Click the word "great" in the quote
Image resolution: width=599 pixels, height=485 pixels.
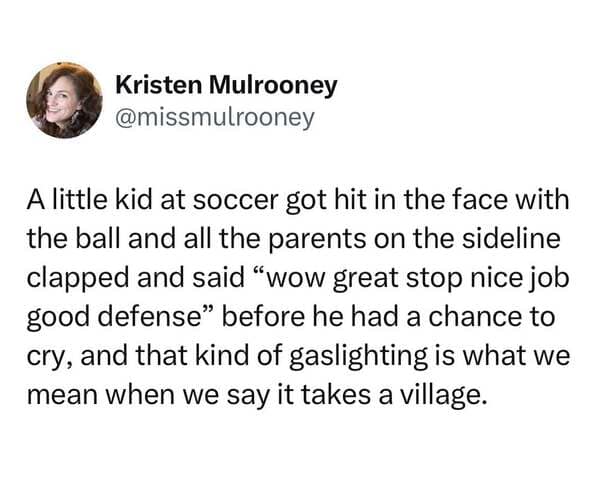point(366,279)
